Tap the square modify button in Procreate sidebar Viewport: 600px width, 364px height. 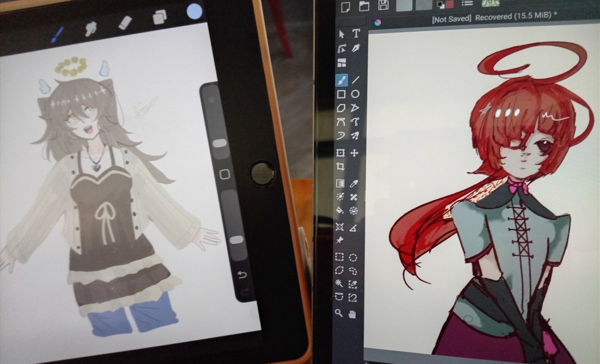224,174
